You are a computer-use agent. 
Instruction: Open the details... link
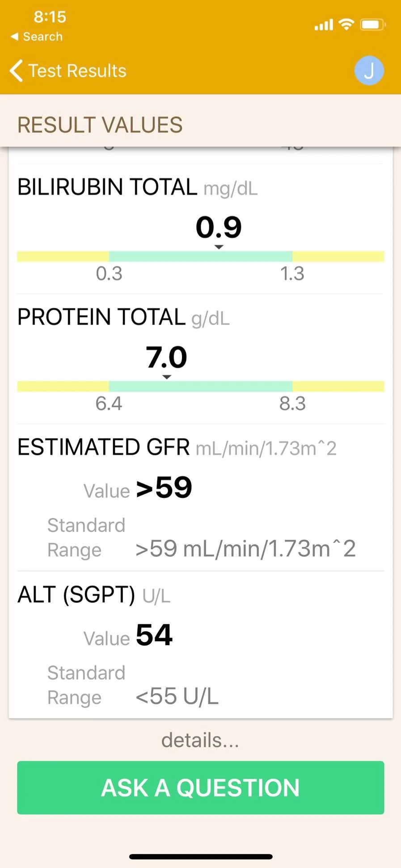200,740
